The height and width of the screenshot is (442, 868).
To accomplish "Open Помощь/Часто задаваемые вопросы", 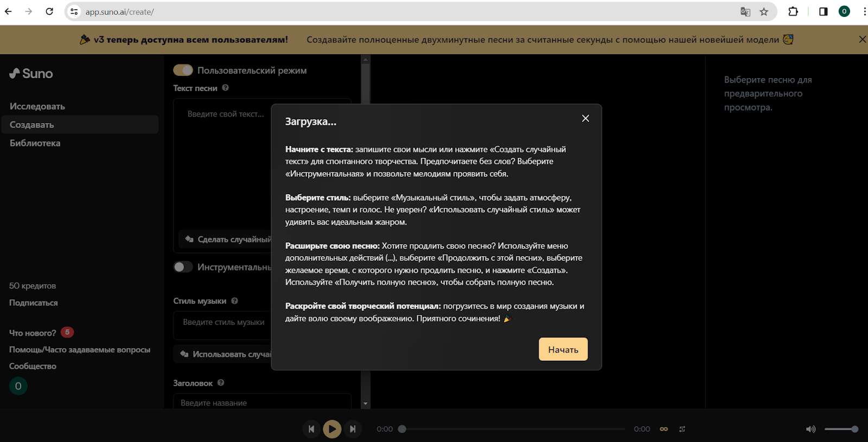I will [x=80, y=350].
